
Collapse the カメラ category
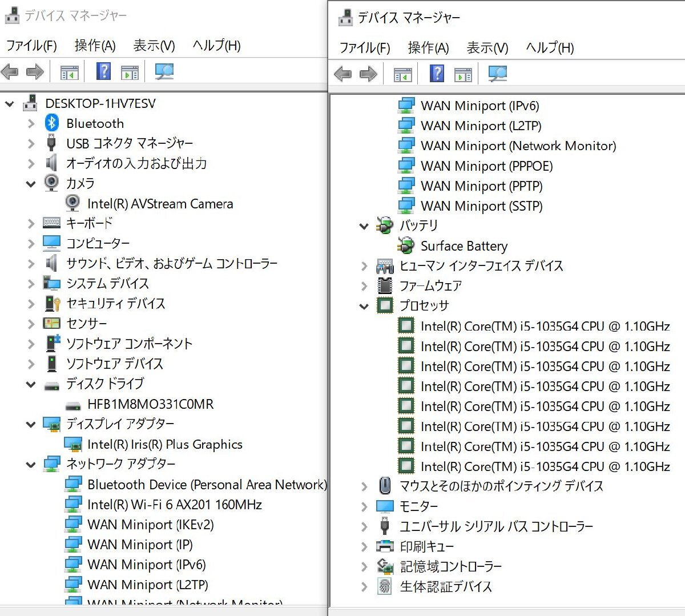point(31,184)
